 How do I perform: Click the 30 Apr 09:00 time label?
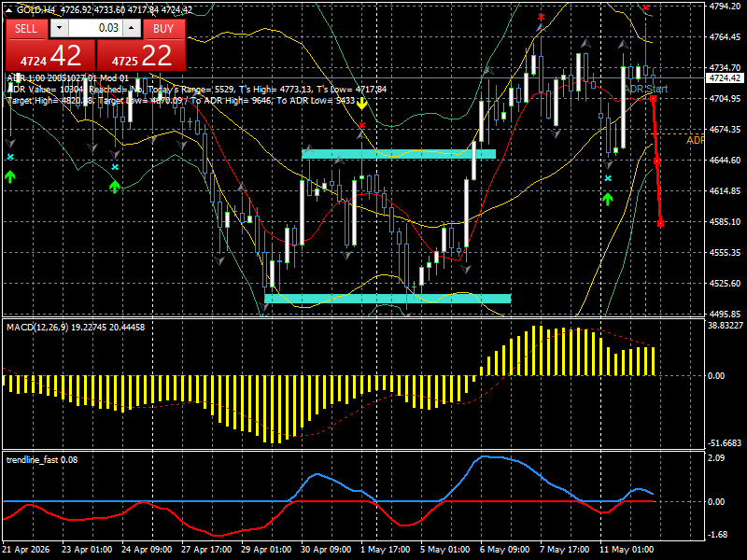pyautogui.click(x=325, y=550)
